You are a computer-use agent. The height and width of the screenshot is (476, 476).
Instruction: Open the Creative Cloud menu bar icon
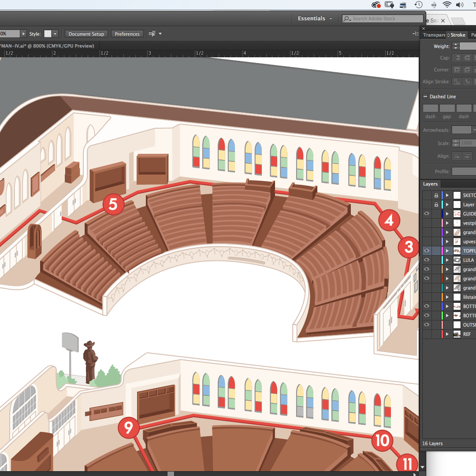click(376, 4)
